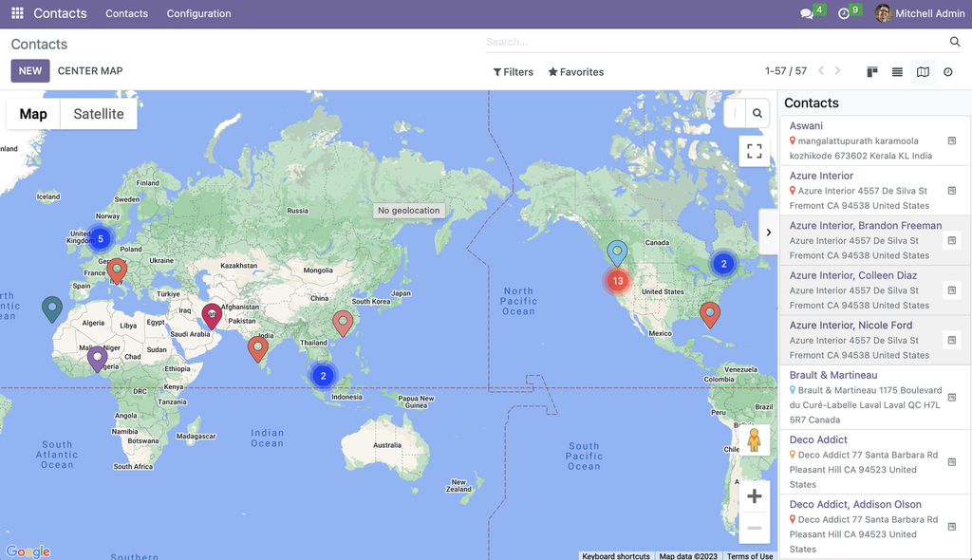Open the map search magnifier button
Image resolution: width=972 pixels, height=560 pixels.
(757, 114)
